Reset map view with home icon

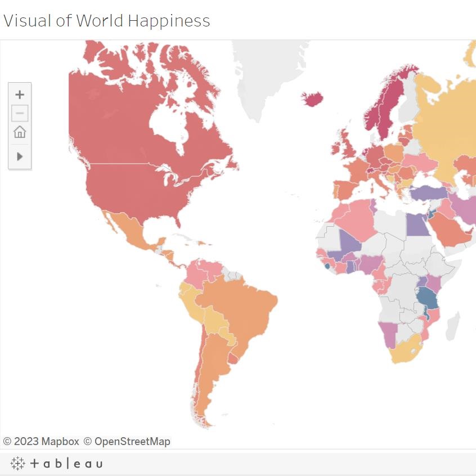click(20, 133)
